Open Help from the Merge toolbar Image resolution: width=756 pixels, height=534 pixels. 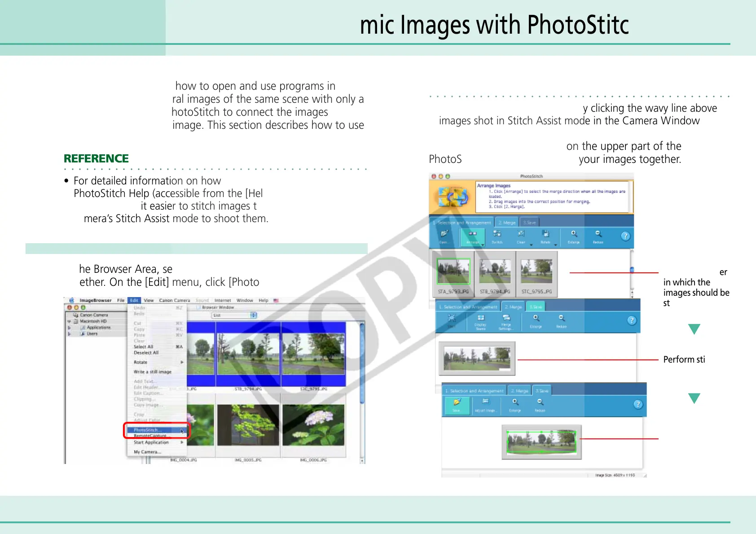coord(632,320)
